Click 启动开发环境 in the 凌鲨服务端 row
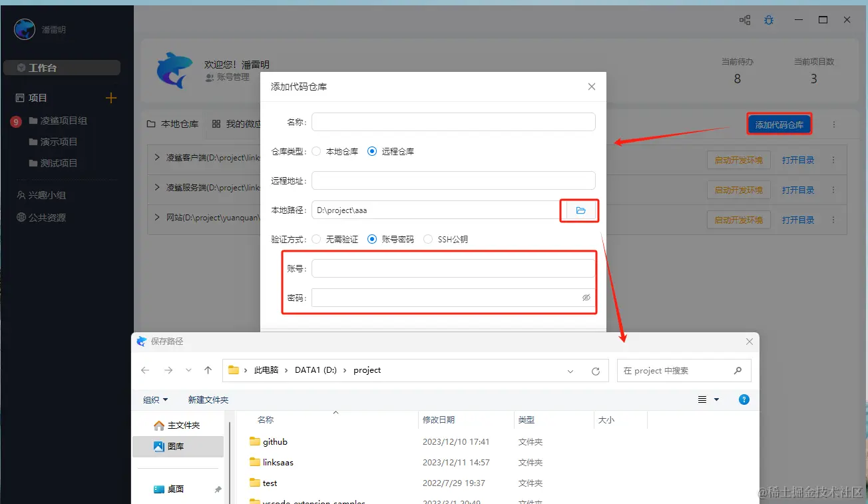868x504 pixels. (739, 190)
